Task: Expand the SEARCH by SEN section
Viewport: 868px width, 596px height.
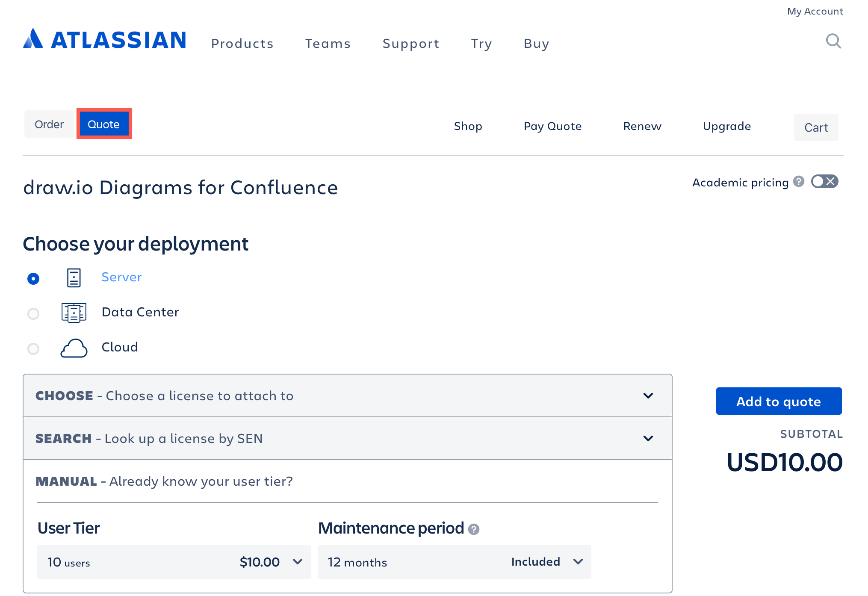Action: [x=648, y=438]
